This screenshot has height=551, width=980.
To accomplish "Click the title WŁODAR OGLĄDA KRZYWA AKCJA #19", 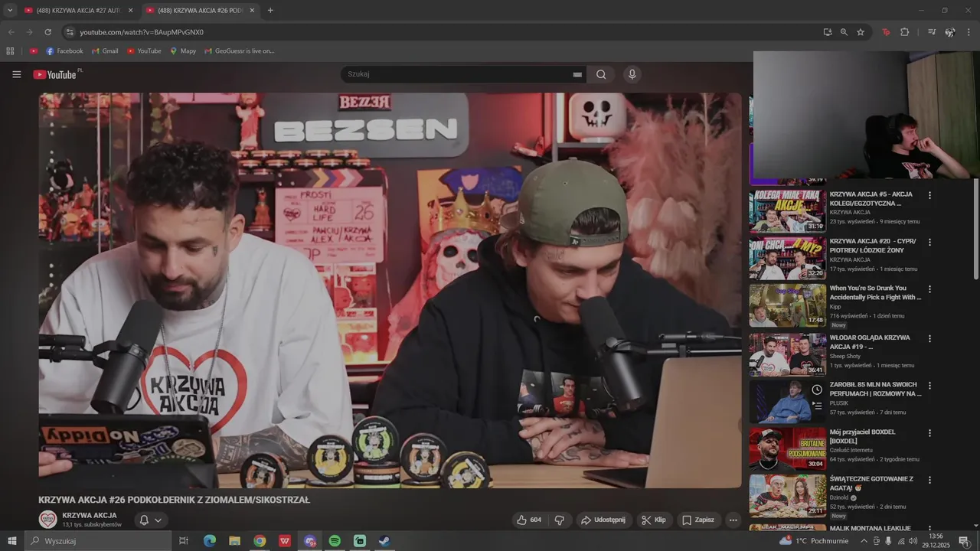I will (x=870, y=341).
